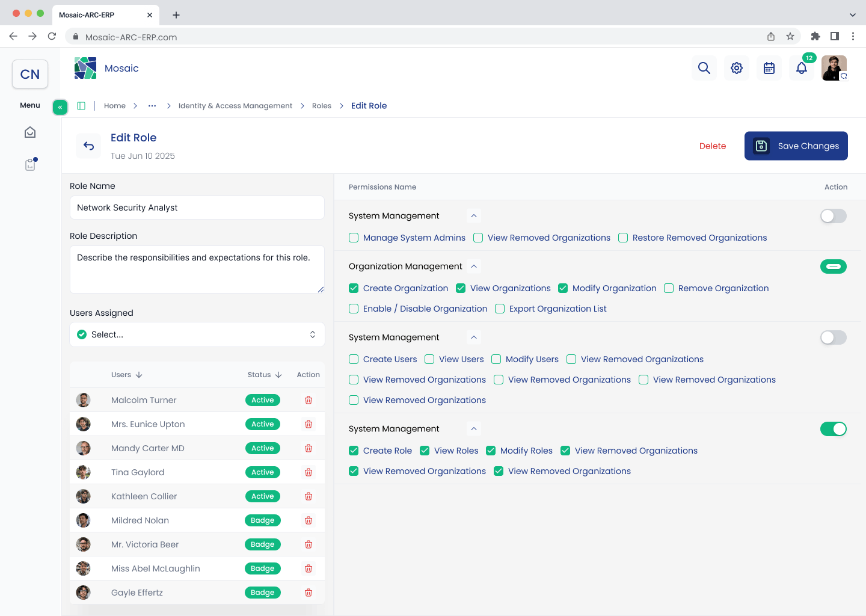Open Identity & Access Management breadcrumb

coord(235,106)
